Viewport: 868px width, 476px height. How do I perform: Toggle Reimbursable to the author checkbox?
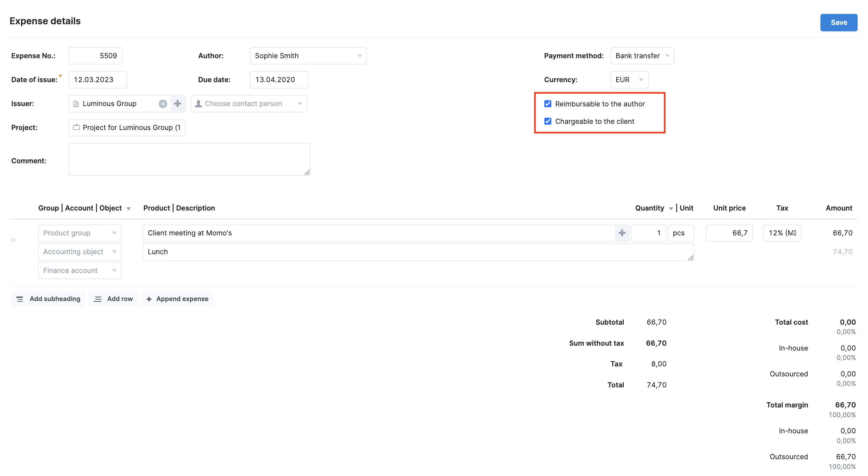(x=548, y=104)
